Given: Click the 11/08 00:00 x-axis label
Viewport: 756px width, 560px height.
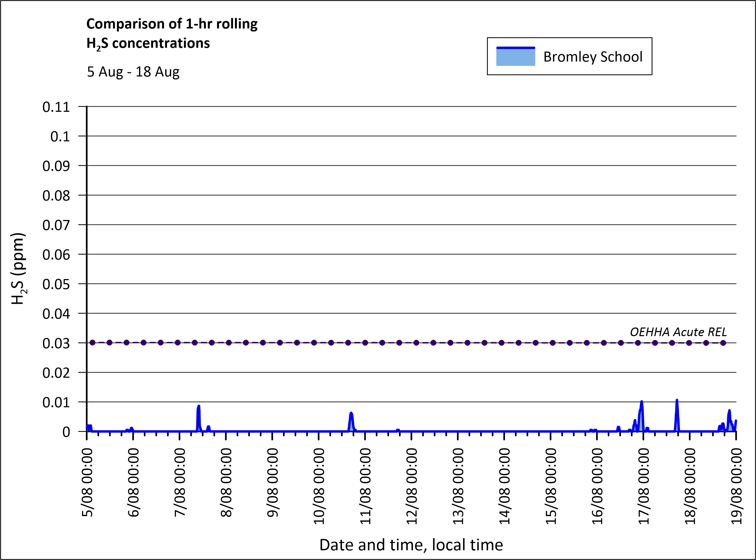Looking at the screenshot, I should [x=365, y=486].
